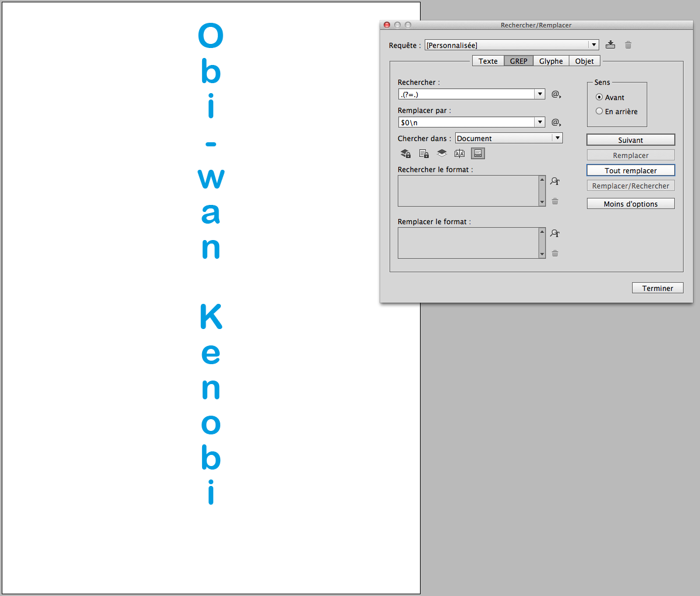Clear find format trash icon

(x=555, y=201)
